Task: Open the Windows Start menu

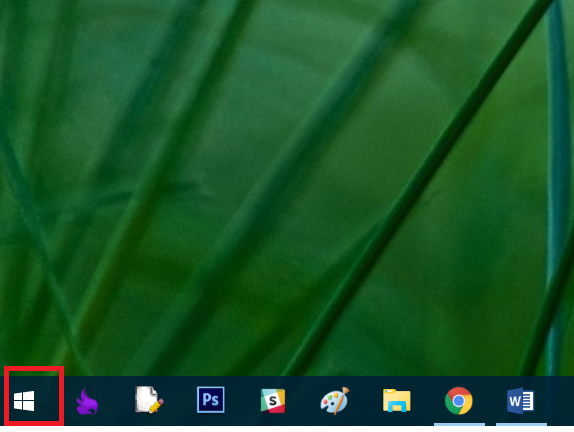Action: (24, 401)
